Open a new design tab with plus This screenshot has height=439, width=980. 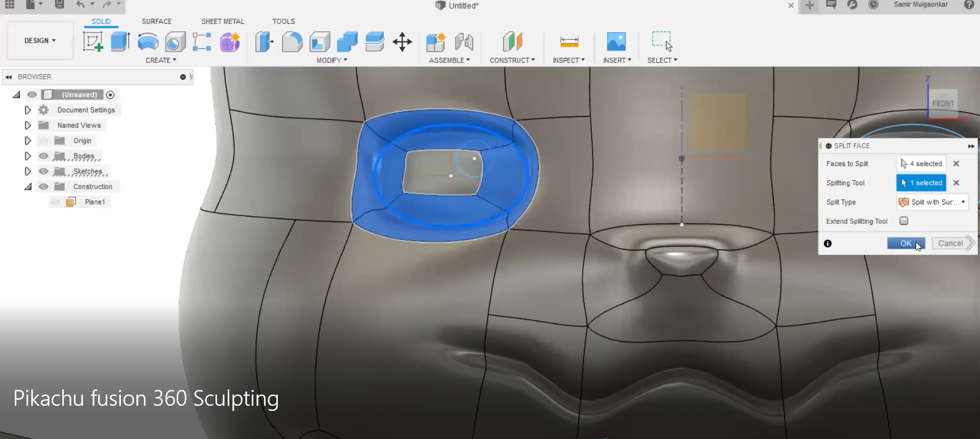(x=810, y=5)
